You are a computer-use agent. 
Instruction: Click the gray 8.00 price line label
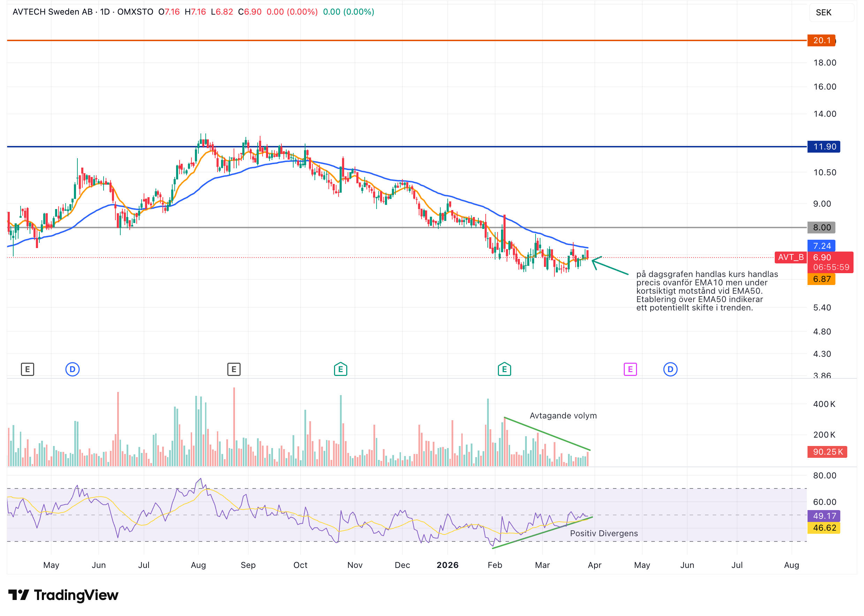[x=821, y=228]
